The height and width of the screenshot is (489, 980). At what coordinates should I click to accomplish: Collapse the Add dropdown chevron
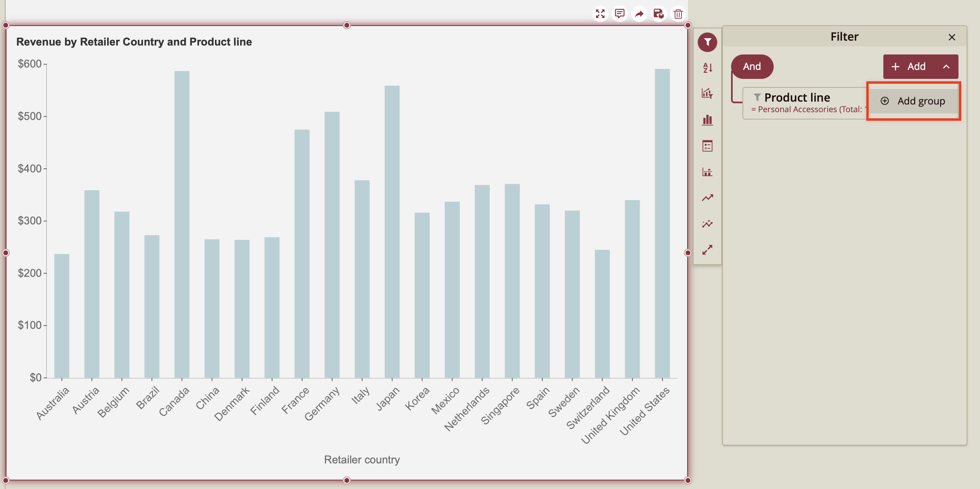[946, 67]
